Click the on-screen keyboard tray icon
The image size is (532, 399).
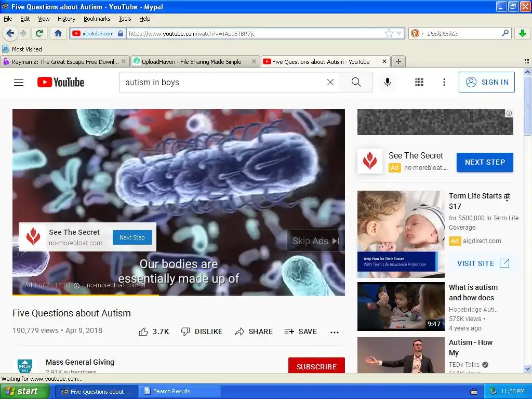click(x=474, y=392)
